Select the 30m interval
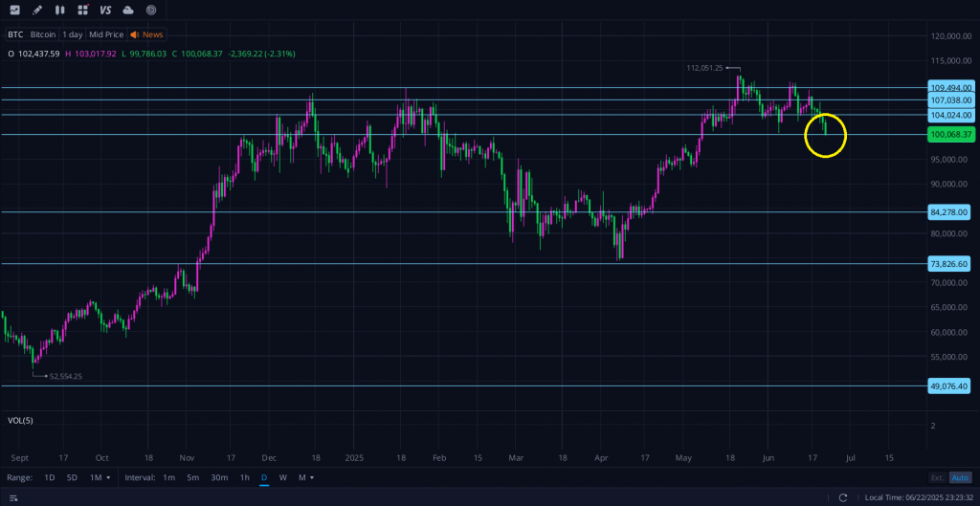 pyautogui.click(x=219, y=477)
